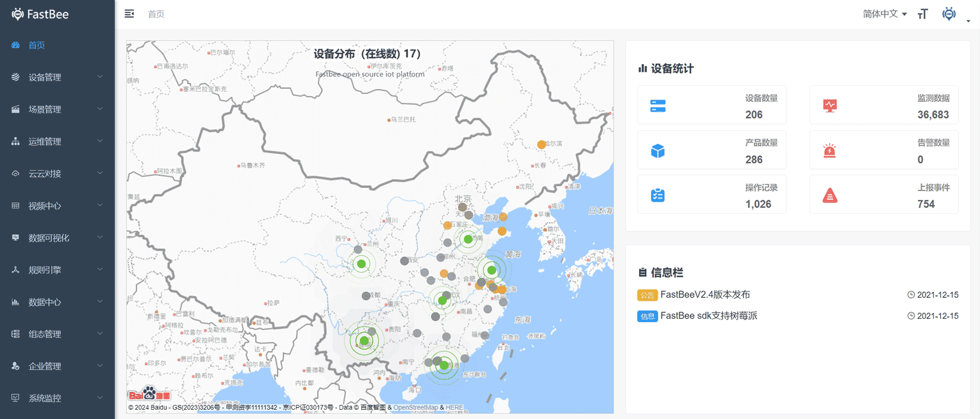The width and height of the screenshot is (980, 419).
Task: Click the 视频中心 sidebar icon
Action: point(15,206)
